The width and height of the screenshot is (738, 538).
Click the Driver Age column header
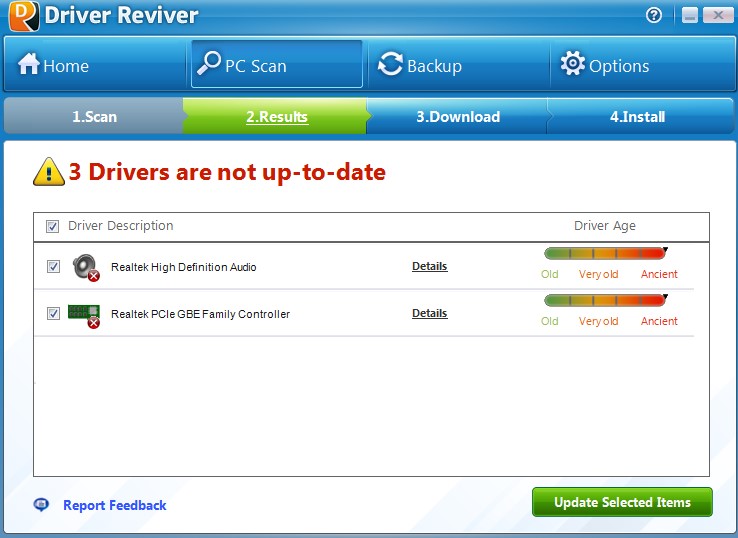coord(605,226)
